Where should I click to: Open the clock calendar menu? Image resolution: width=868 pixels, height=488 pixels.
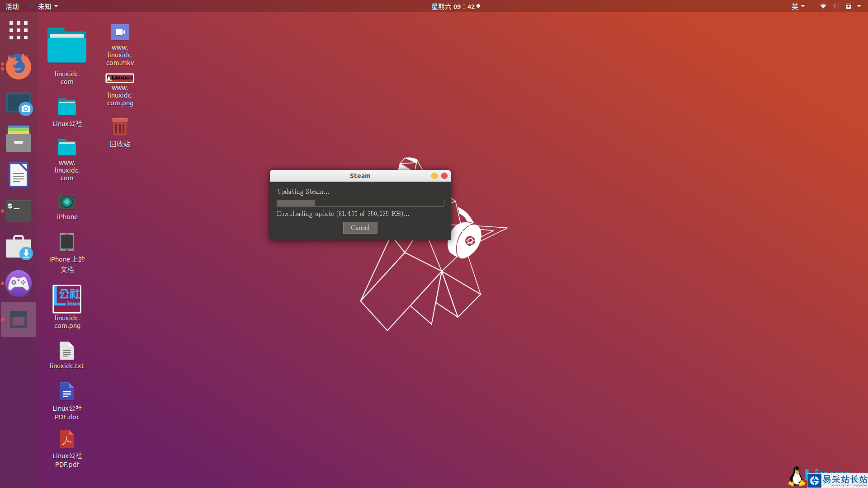point(455,6)
